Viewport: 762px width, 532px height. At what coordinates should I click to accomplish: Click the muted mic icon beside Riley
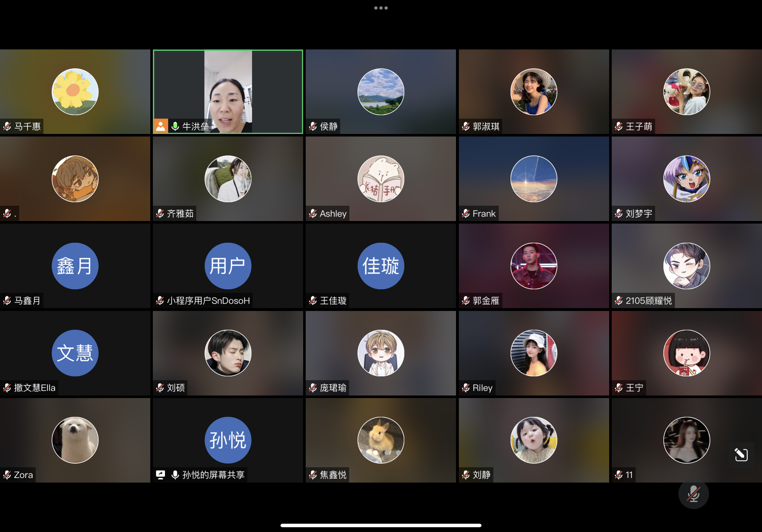[x=466, y=388]
